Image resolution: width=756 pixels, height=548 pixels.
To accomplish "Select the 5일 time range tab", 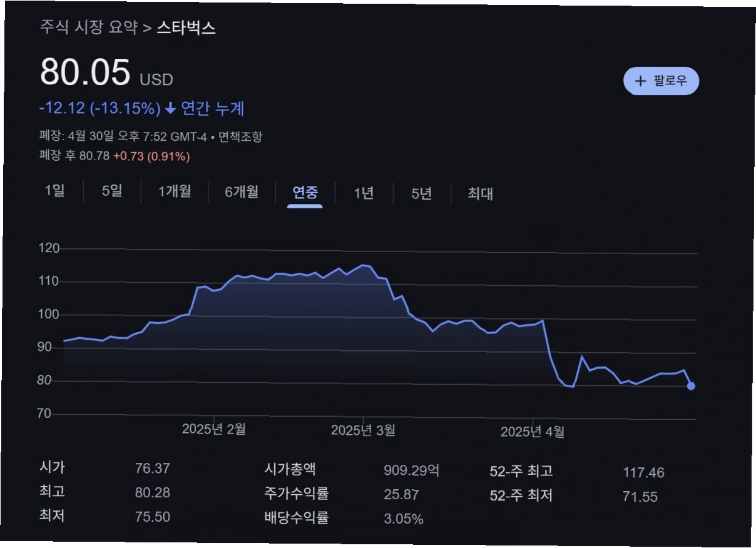I will pyautogui.click(x=112, y=191).
